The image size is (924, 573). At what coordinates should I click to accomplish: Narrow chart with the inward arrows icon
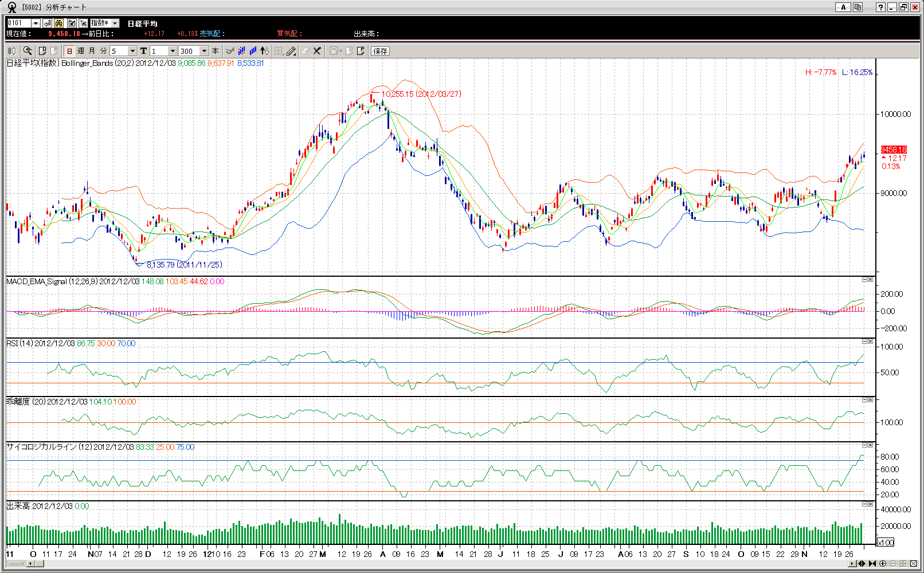872,564
